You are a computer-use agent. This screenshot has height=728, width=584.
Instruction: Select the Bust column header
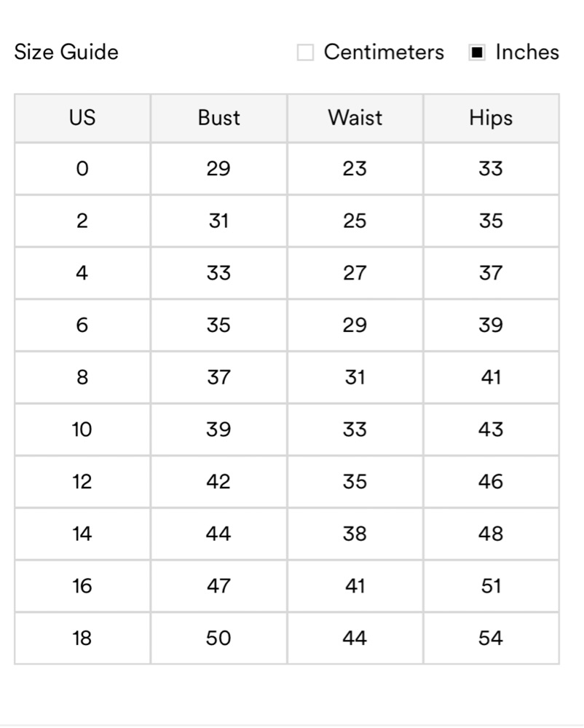tap(218, 118)
